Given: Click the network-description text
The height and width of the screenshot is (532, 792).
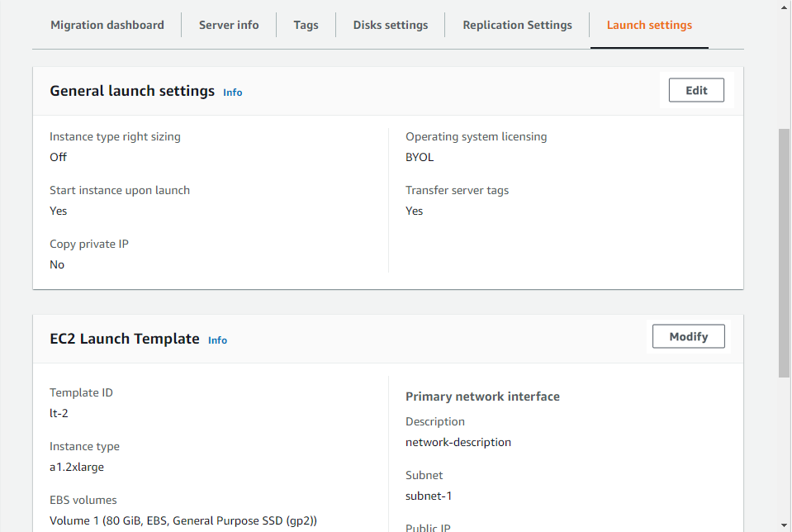Looking at the screenshot, I should [x=458, y=442].
